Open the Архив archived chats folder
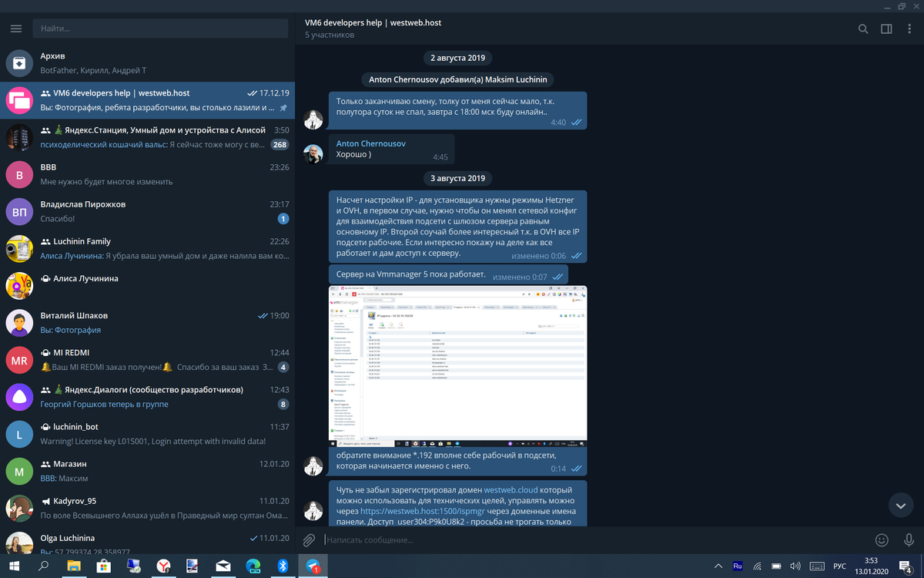The image size is (924, 578). 147,63
